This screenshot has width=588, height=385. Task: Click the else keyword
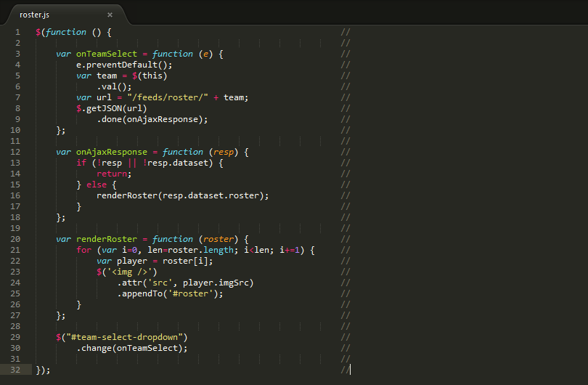point(97,185)
